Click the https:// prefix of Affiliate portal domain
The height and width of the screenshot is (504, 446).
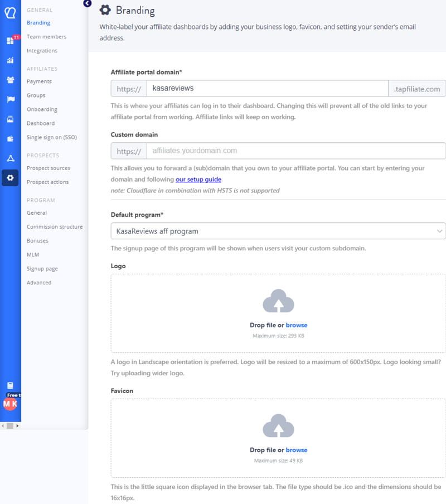pyautogui.click(x=129, y=89)
